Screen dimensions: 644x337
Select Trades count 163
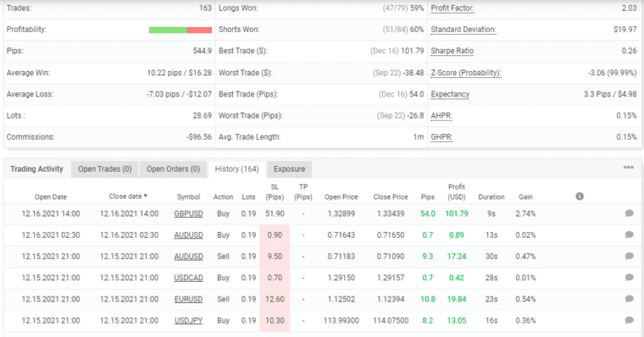205,8
